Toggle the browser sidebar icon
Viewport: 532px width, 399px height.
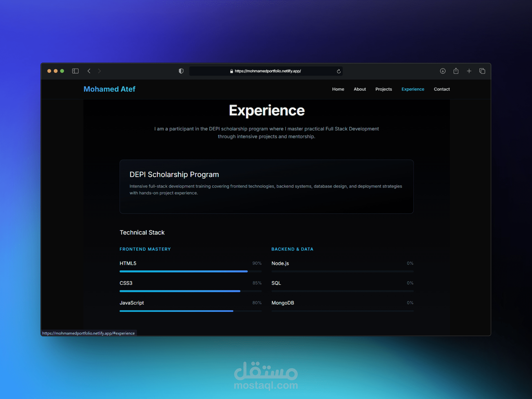[x=75, y=71]
